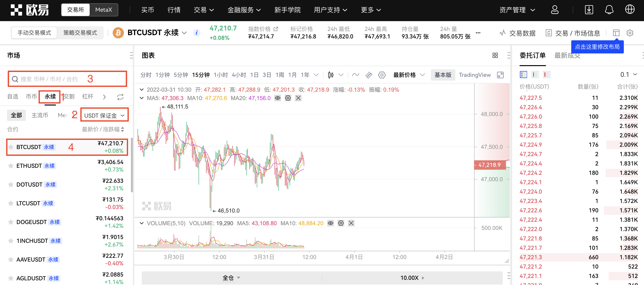Toggle MA indicator visibility eye

pos(277,98)
